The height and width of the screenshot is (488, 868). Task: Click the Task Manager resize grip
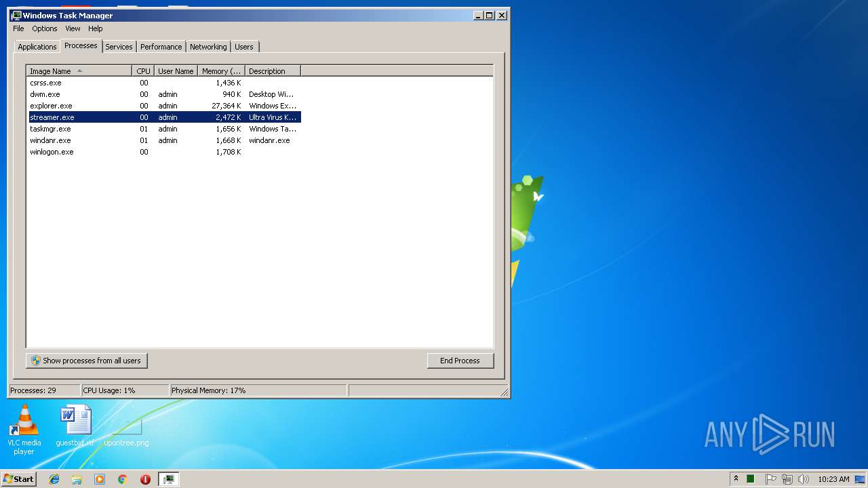click(504, 392)
